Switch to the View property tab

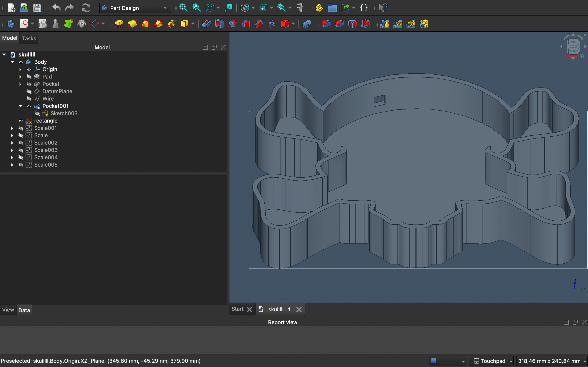coord(8,310)
